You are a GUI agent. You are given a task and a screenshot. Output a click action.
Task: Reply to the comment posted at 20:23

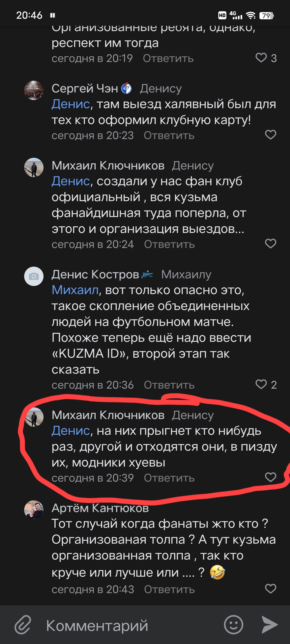[x=169, y=135]
